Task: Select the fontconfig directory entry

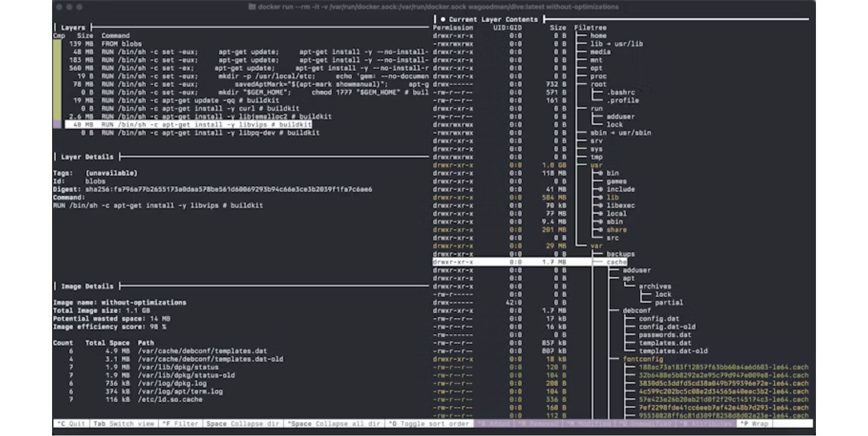Action: [x=643, y=359]
